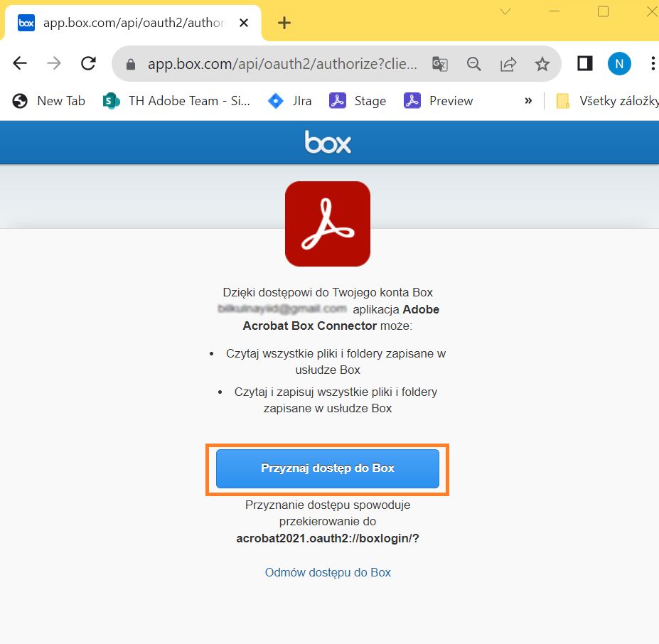This screenshot has width=659, height=644.
Task: Click the address bar URL field
Action: (x=282, y=64)
